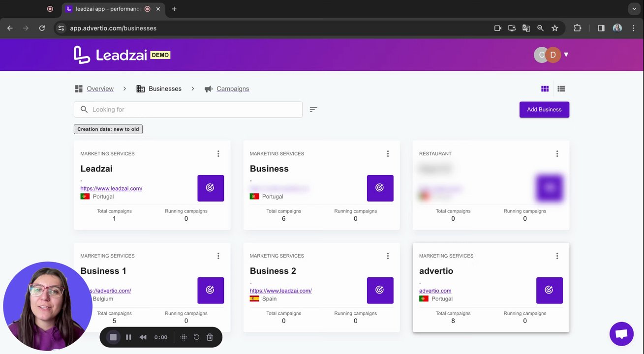Click the zoom magnifier icon in address bar
The height and width of the screenshot is (354, 644).
(x=541, y=28)
